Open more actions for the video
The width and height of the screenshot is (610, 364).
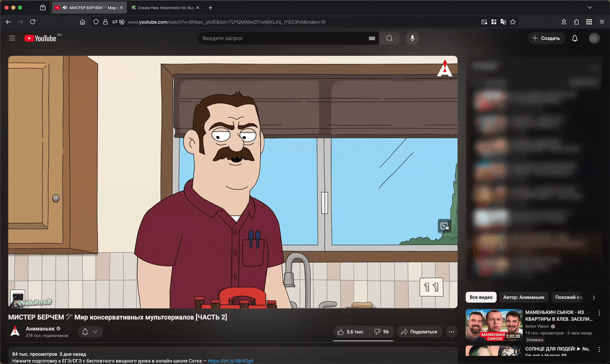click(x=451, y=332)
